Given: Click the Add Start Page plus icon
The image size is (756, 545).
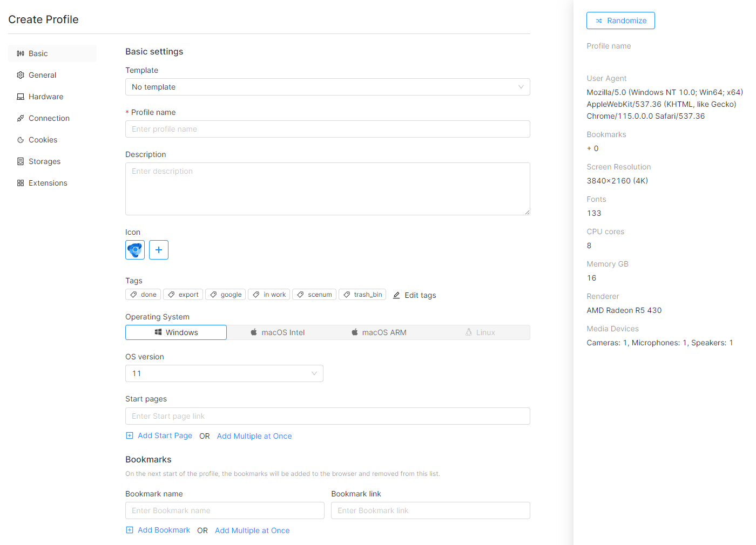Looking at the screenshot, I should coord(130,435).
